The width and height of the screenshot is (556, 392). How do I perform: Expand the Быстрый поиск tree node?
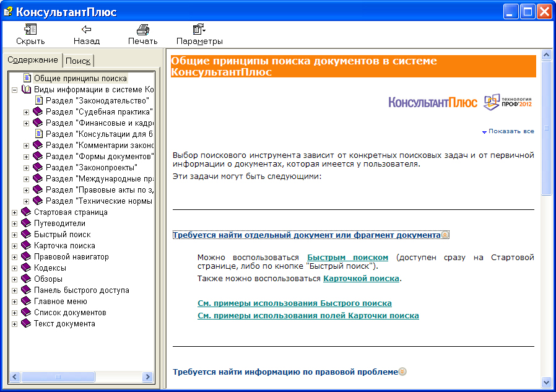[x=14, y=235]
